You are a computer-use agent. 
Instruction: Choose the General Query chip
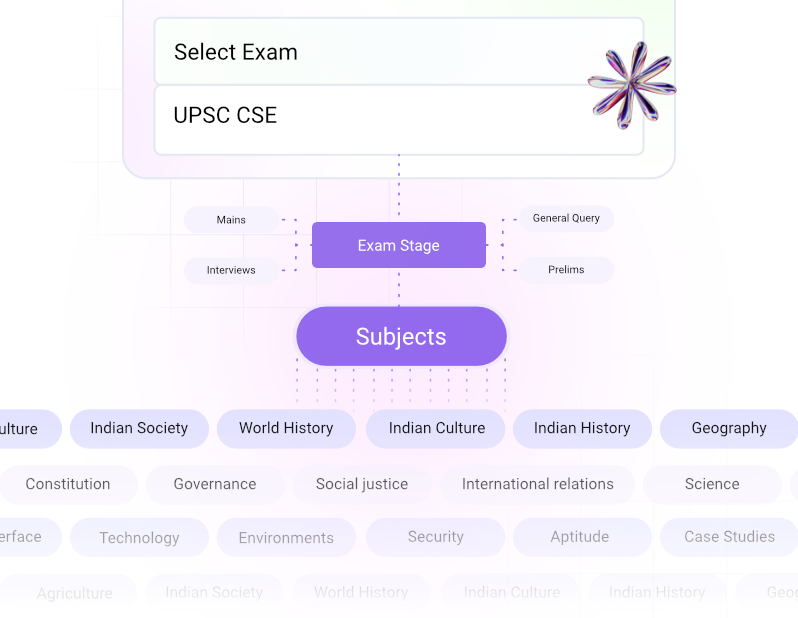pos(566,218)
